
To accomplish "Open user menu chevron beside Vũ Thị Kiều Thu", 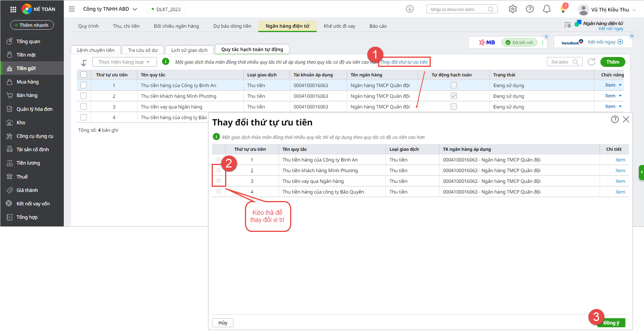I will (x=634, y=10).
